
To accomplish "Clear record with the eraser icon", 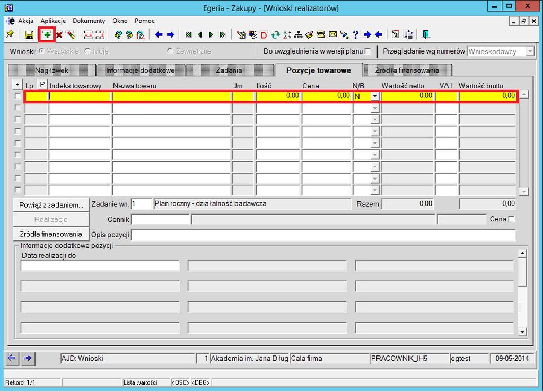I will (x=71, y=34).
